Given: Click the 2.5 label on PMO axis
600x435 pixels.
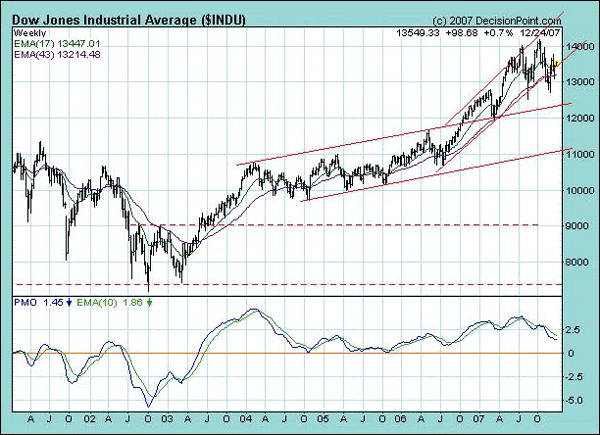Looking at the screenshot, I should coord(572,330).
